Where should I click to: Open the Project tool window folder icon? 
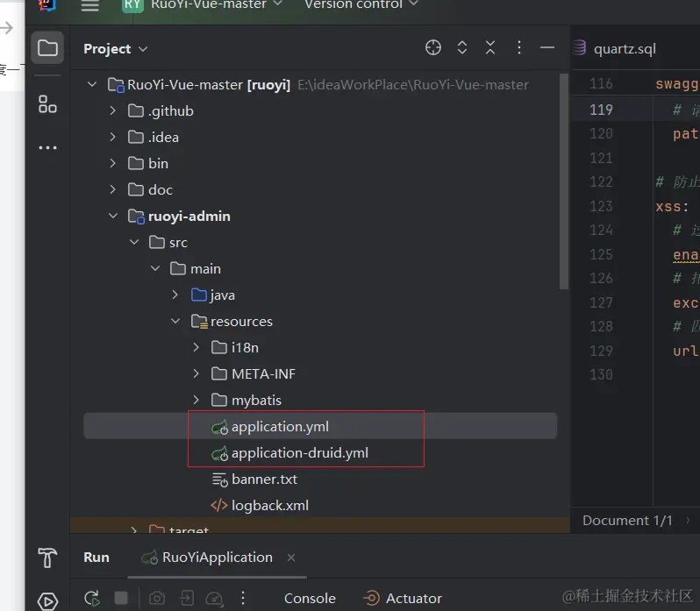pyautogui.click(x=47, y=47)
